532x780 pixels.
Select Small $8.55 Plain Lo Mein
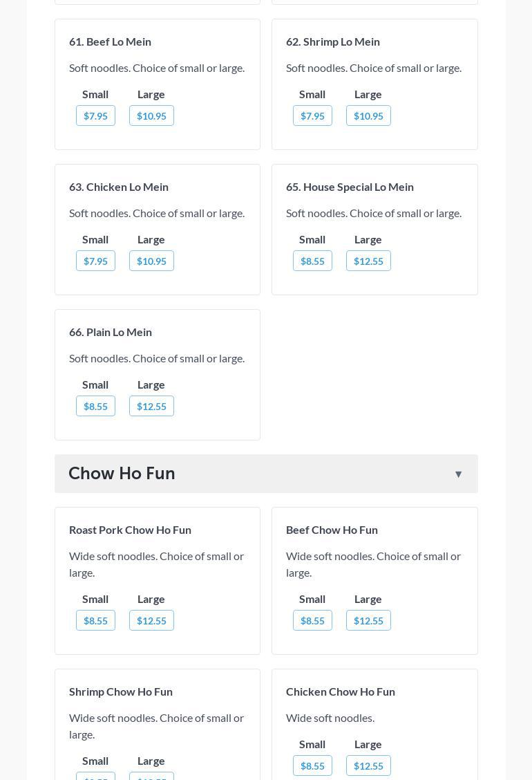click(95, 407)
